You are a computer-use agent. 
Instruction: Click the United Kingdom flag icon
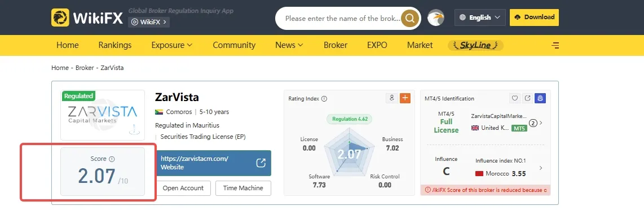click(x=475, y=128)
